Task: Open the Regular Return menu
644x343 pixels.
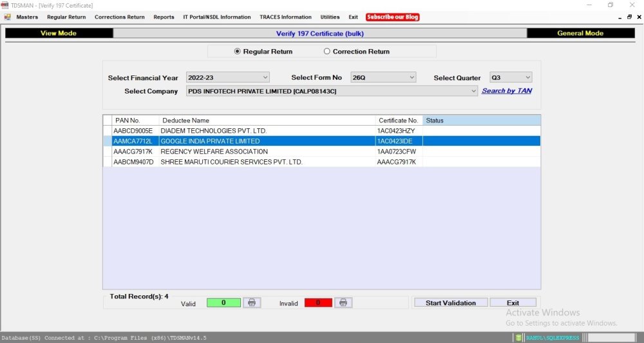Action: point(66,17)
